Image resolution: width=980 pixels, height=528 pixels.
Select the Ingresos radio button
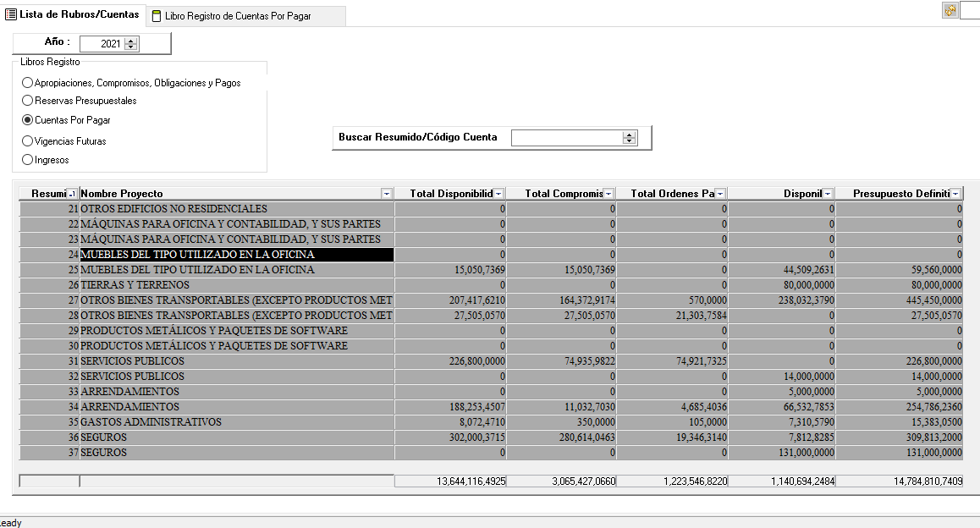click(28, 160)
